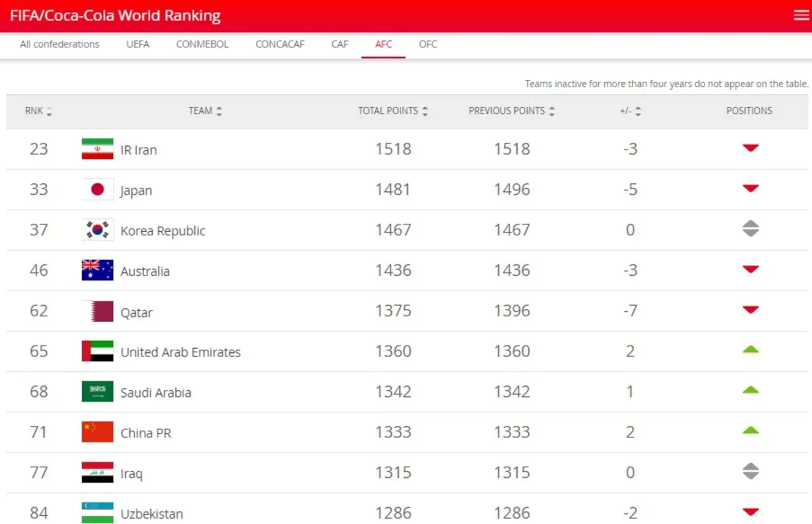The height and width of the screenshot is (524, 812).
Task: Click Korea Republic's grey unchanged position marker
Action: click(x=750, y=229)
